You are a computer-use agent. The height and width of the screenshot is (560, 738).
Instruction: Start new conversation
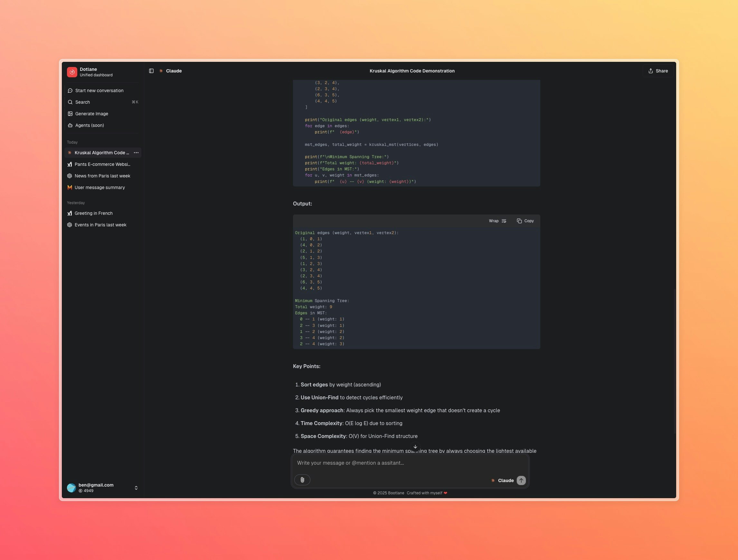pos(103,90)
